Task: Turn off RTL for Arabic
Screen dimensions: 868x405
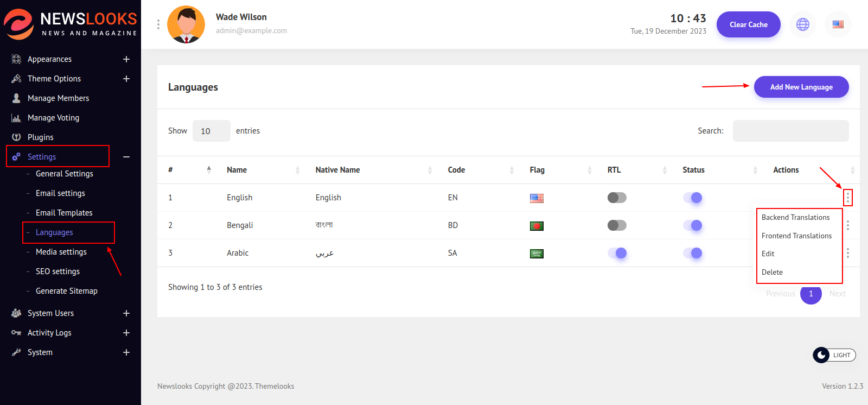Action: (617, 253)
